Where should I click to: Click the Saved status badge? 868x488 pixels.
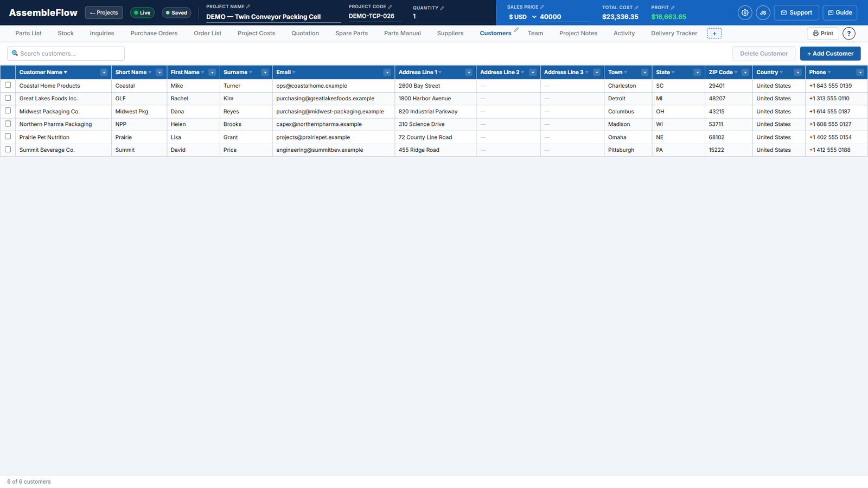coord(176,12)
